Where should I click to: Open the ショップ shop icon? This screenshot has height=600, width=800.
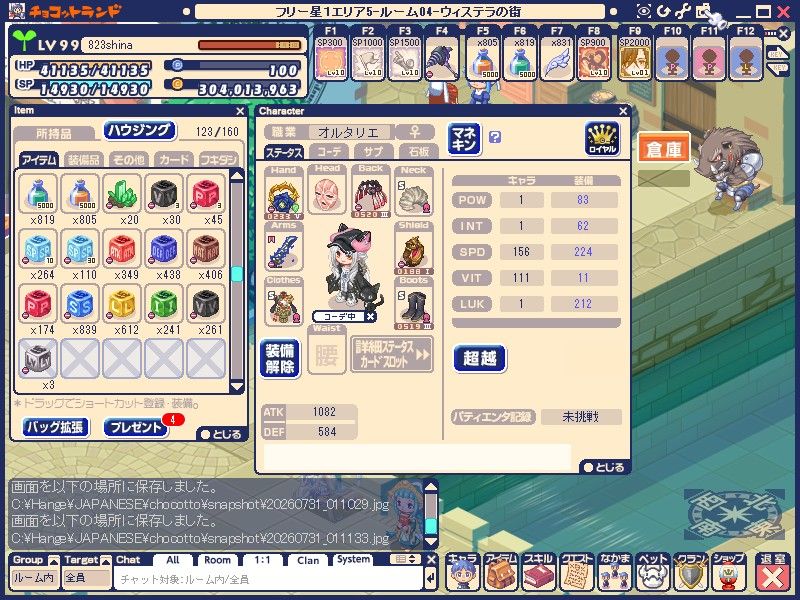click(728, 571)
